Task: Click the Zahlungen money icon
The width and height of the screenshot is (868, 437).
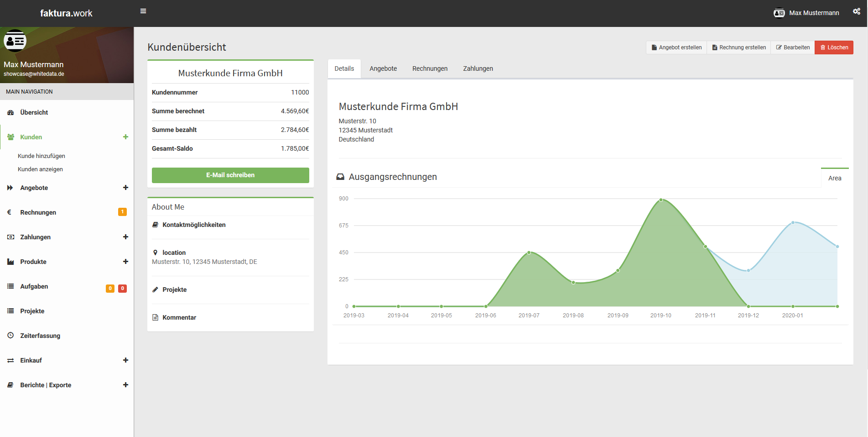Action: point(10,237)
